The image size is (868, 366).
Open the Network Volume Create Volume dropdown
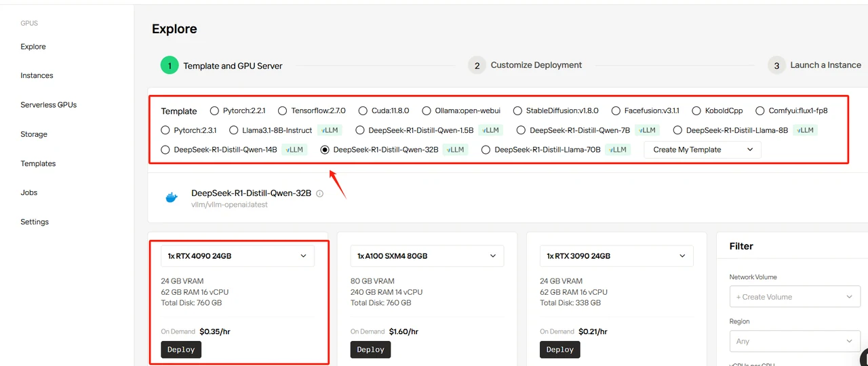click(795, 297)
